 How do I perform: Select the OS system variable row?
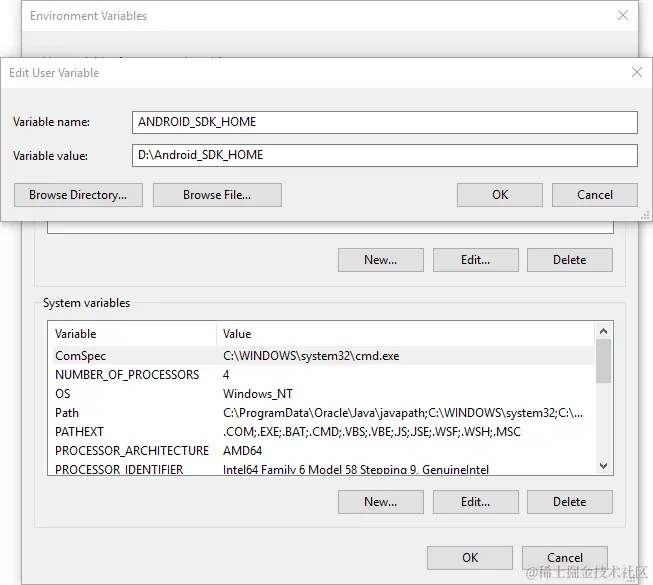coord(323,394)
